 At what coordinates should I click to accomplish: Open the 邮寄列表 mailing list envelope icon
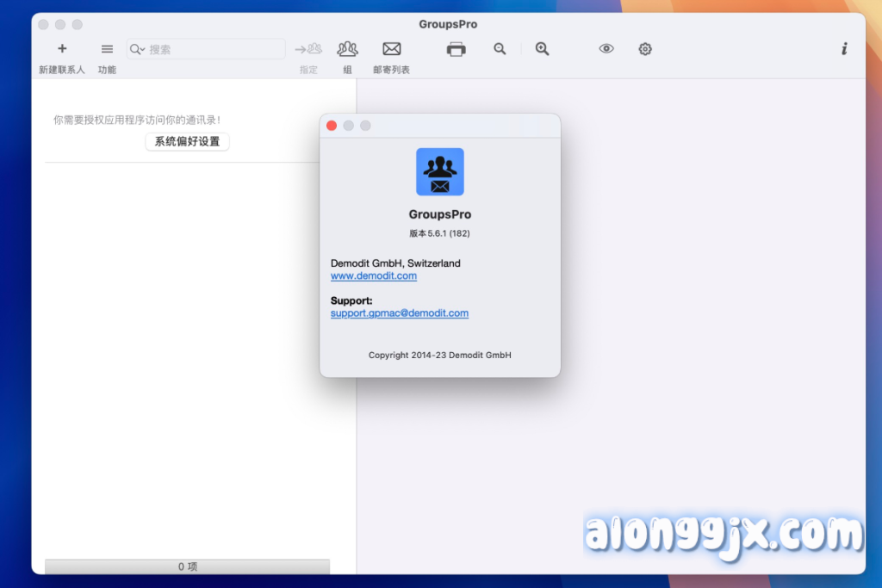(x=392, y=49)
